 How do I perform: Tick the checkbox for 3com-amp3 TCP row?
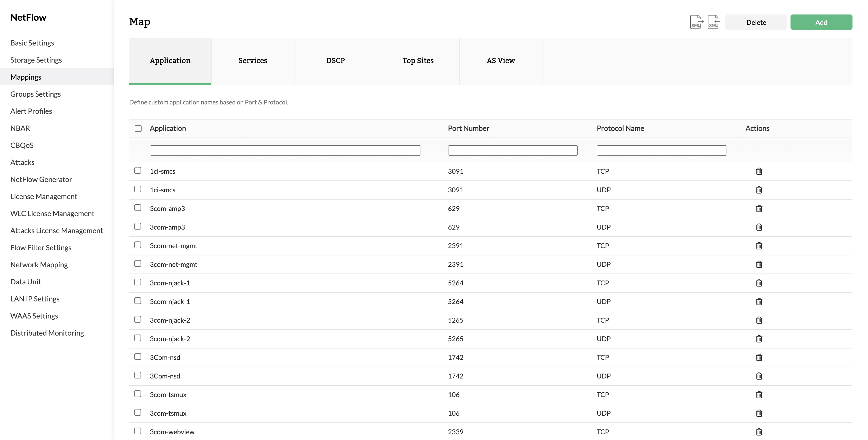[137, 208]
